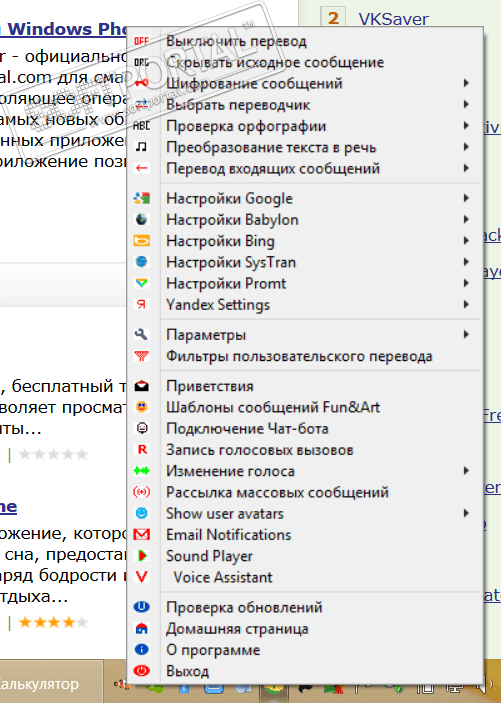Click the red V icon for Voice Assistant
501x703 pixels.
pyautogui.click(x=141, y=577)
